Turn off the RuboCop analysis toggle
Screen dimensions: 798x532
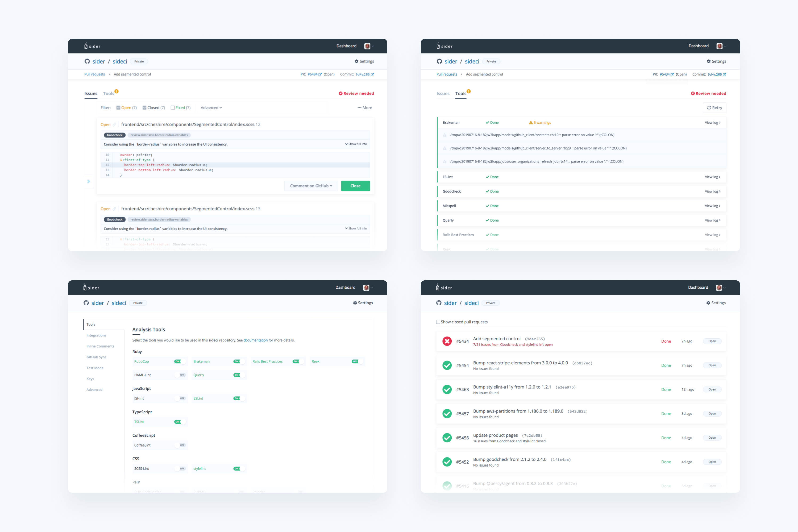pos(180,361)
